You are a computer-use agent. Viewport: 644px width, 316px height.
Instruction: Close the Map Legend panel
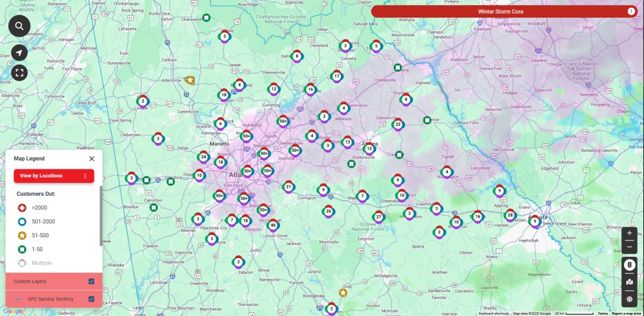(x=92, y=159)
